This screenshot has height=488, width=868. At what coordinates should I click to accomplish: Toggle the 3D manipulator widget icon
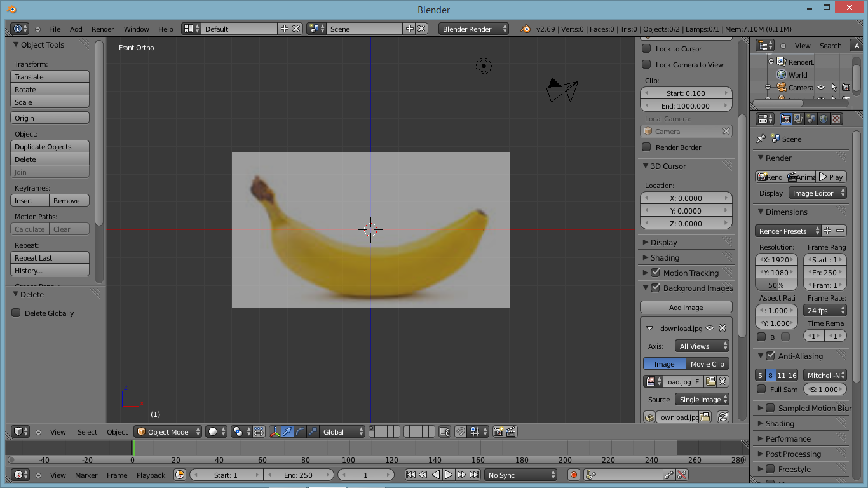coord(275,431)
